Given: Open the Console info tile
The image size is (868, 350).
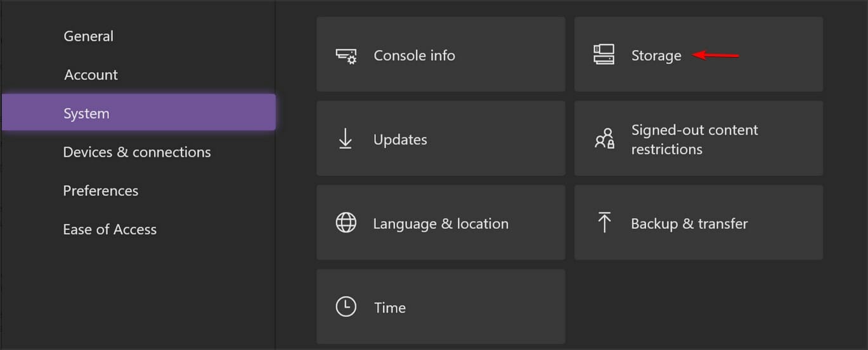Looking at the screenshot, I should (441, 55).
